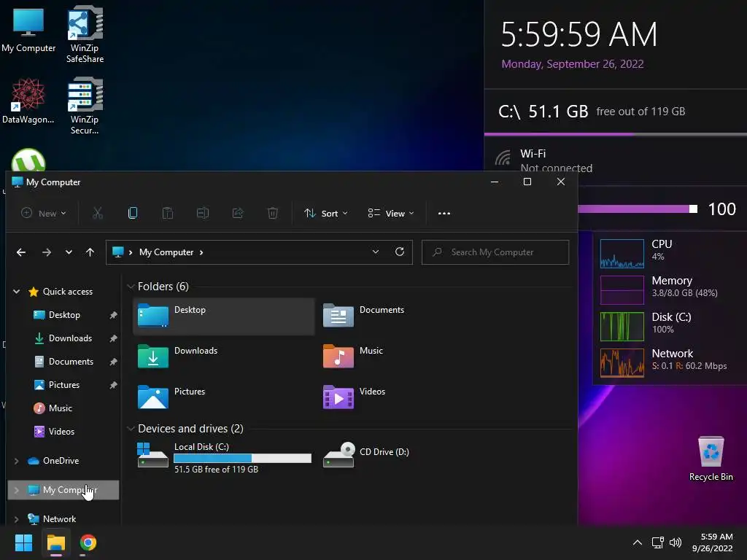
Task: Select the My Computer desktop icon
Action: click(x=28, y=30)
